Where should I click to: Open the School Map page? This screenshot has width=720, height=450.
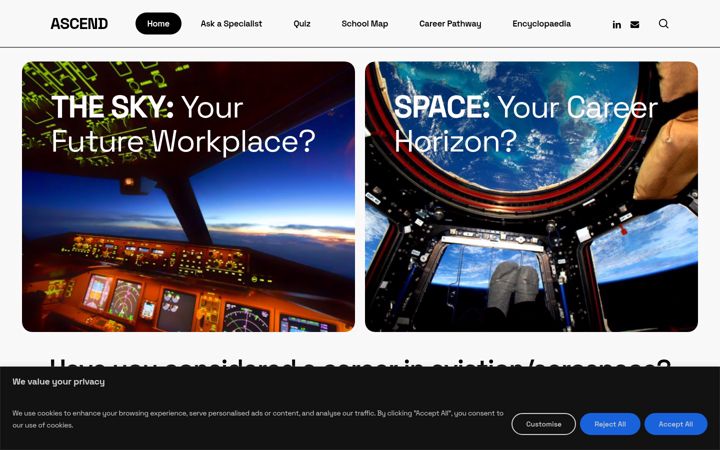(x=365, y=23)
